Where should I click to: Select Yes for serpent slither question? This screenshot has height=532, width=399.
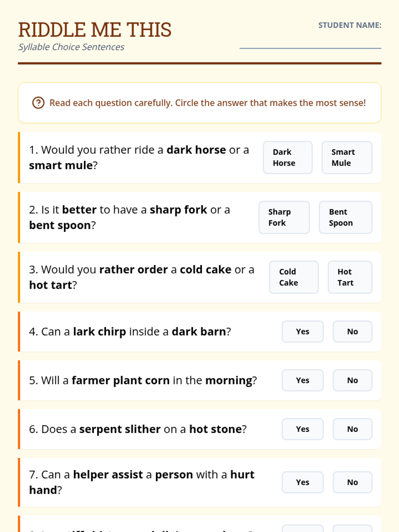pyautogui.click(x=303, y=429)
